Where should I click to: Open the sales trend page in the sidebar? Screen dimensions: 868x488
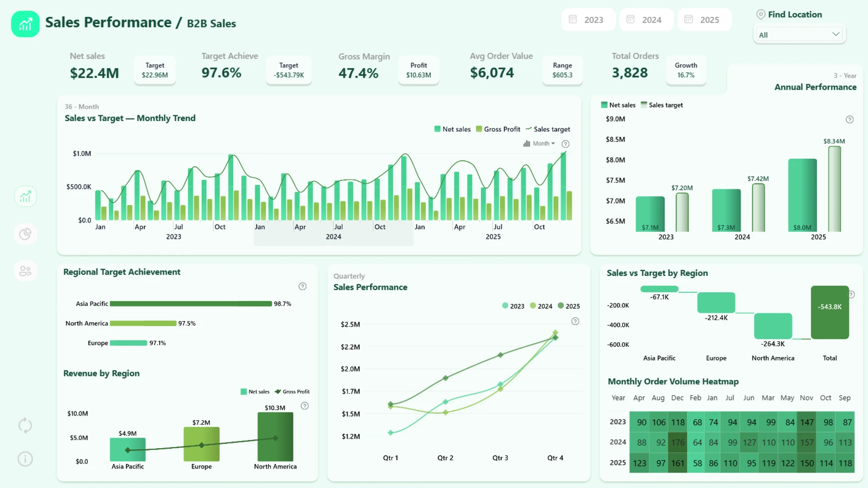(x=25, y=197)
